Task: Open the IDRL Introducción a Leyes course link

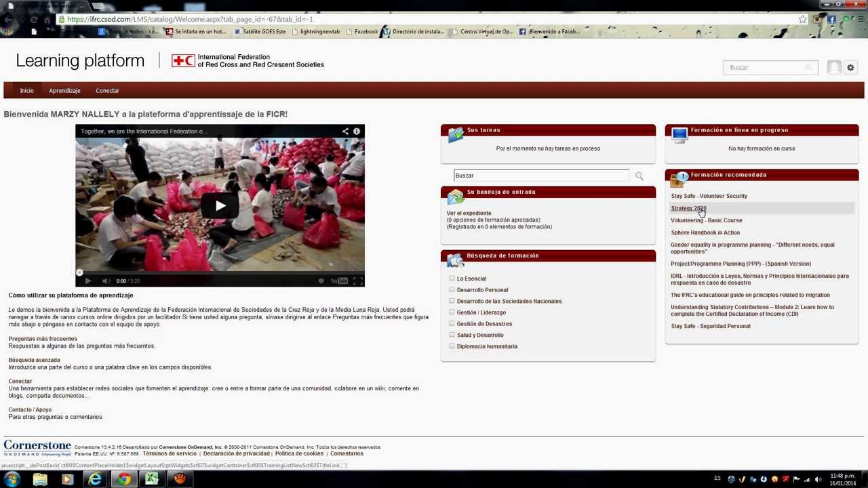Action: tap(759, 279)
